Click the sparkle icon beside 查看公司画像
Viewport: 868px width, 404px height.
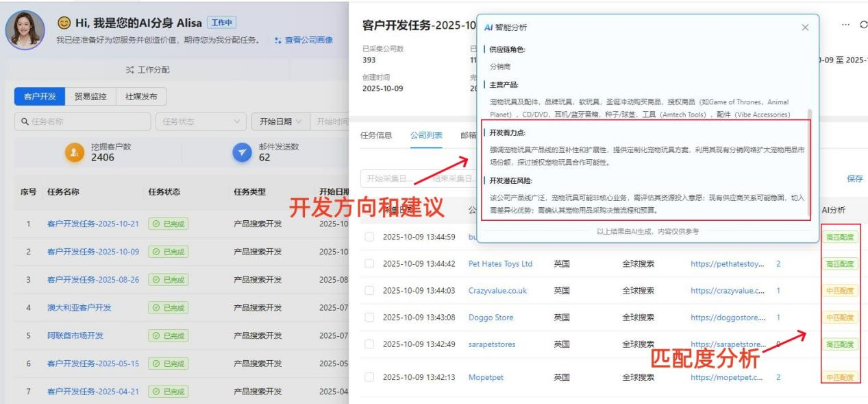(x=278, y=40)
